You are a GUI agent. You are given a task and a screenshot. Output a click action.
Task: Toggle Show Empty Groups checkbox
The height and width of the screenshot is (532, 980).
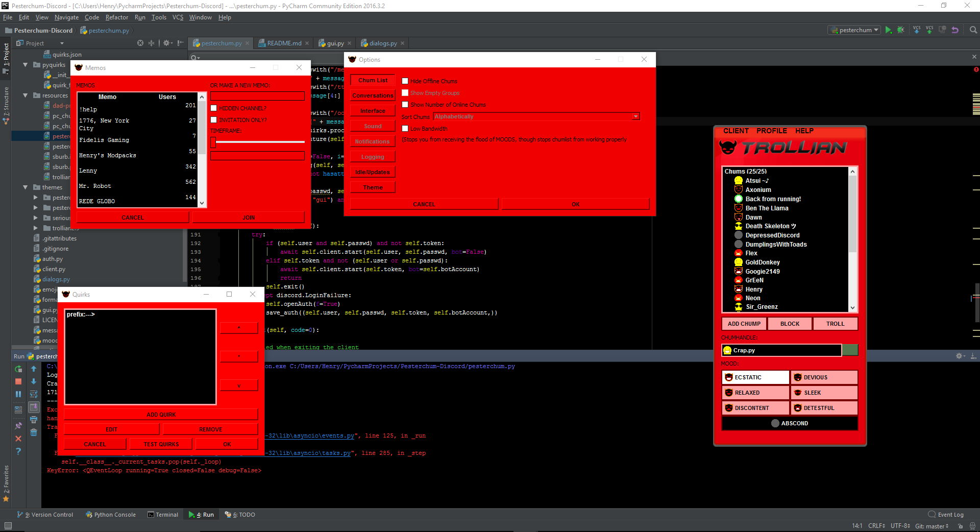405,92
